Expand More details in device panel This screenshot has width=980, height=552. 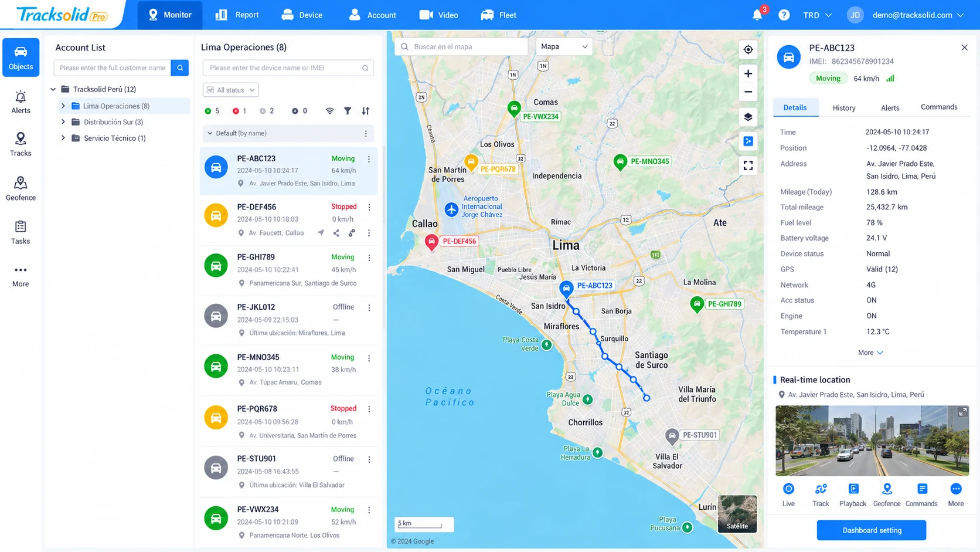pyautogui.click(x=870, y=353)
